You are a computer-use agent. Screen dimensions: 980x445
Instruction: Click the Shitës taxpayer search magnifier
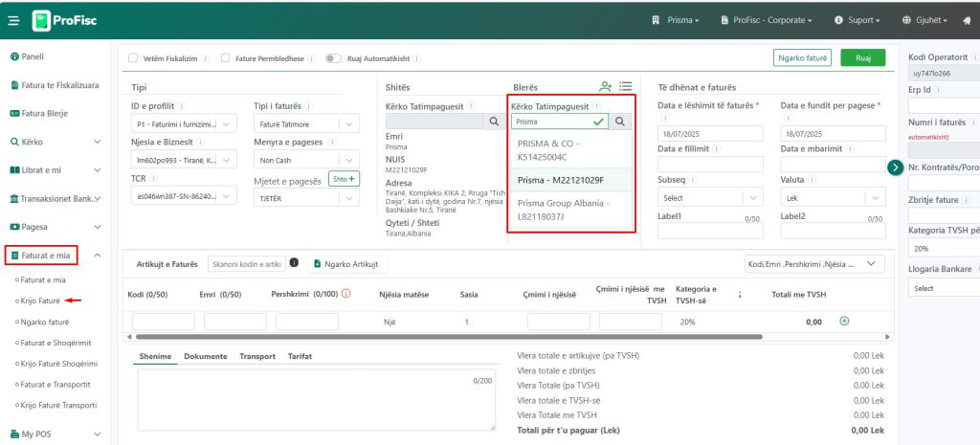[x=494, y=122]
